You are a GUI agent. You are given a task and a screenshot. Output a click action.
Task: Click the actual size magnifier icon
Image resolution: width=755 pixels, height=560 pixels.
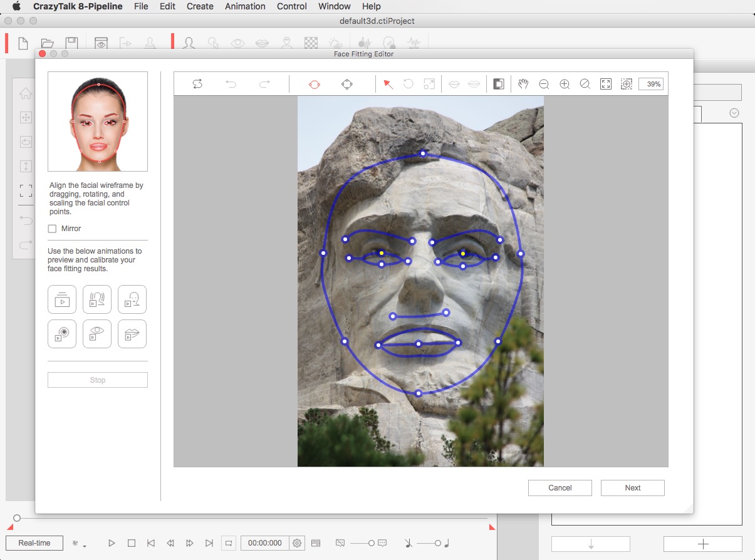[585, 84]
